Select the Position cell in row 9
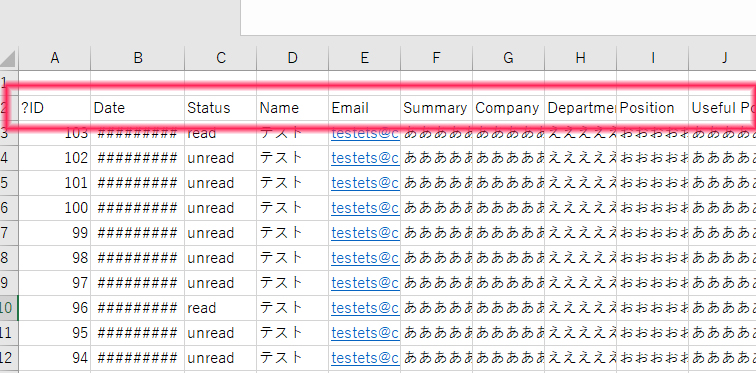756x373 pixels. click(652, 283)
